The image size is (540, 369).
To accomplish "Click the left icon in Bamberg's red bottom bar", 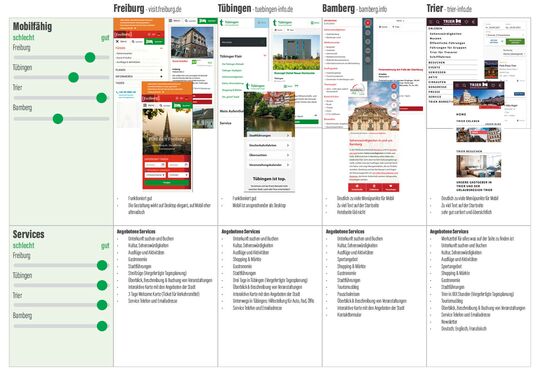I will 357,187.
